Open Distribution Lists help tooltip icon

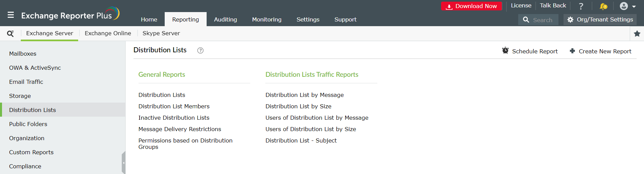(x=200, y=50)
